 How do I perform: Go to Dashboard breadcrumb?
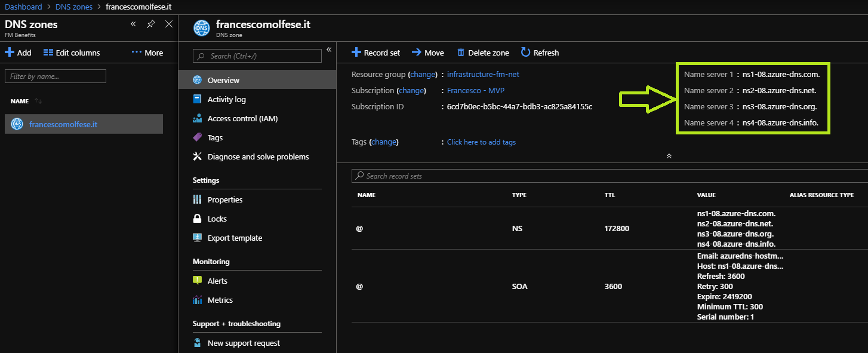tap(24, 7)
